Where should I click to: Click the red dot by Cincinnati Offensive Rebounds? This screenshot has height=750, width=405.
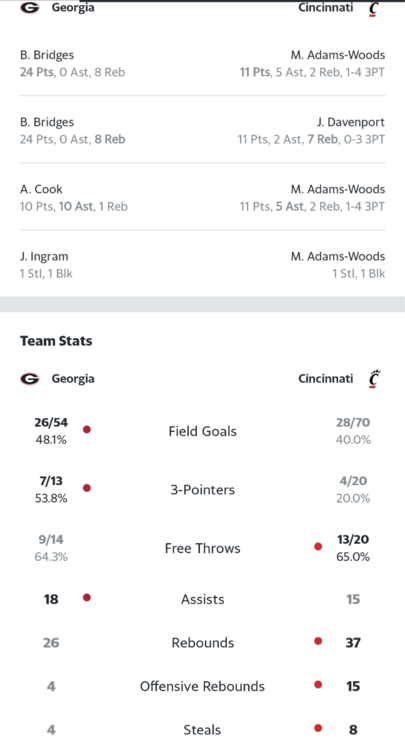pyautogui.click(x=318, y=684)
